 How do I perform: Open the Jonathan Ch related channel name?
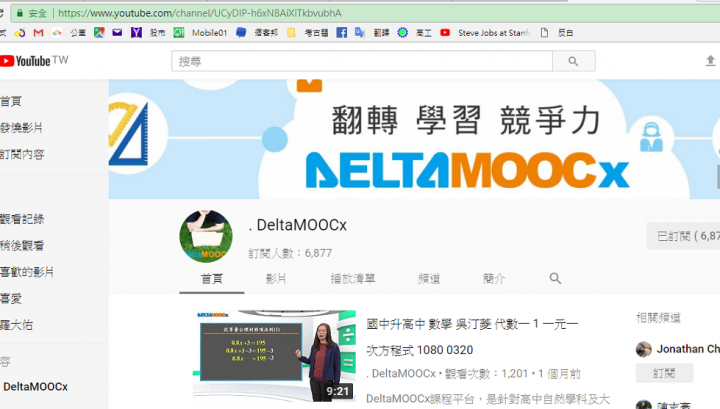tap(688, 349)
